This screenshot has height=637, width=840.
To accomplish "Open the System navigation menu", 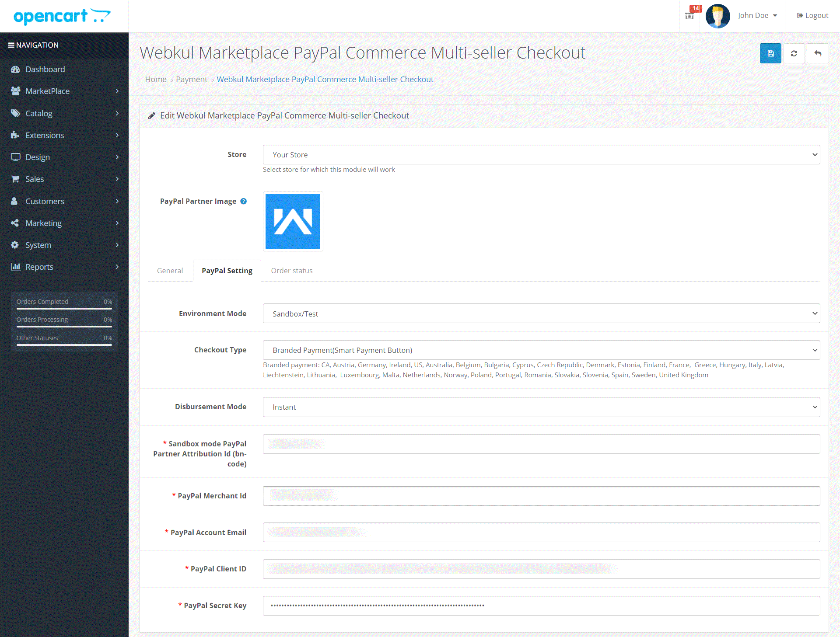I will click(x=64, y=245).
